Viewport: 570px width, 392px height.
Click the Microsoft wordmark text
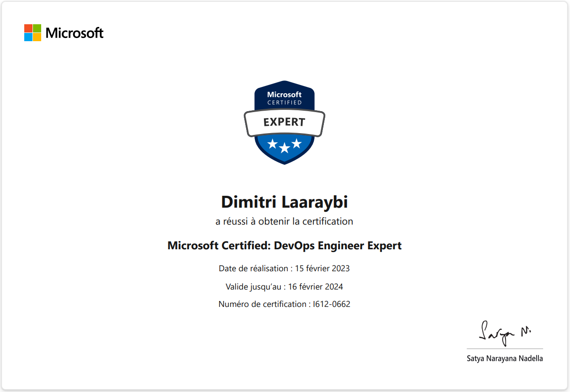pos(75,33)
